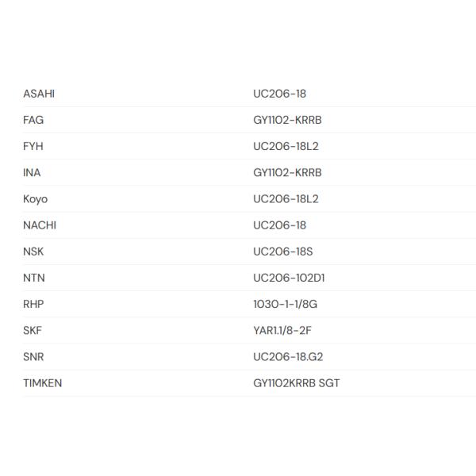
Task: Click the SNR brand name
Action: point(33,356)
